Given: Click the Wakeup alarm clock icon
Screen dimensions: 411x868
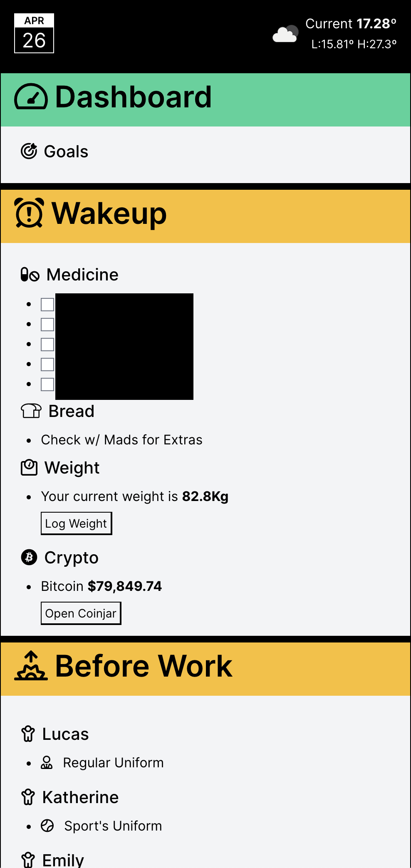Looking at the screenshot, I should 29,213.
